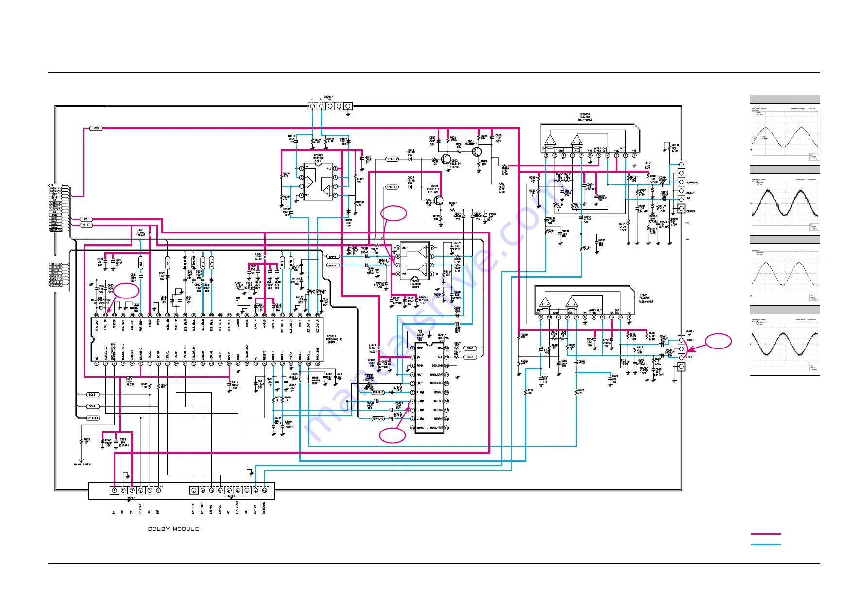This screenshot has height=613, width=868.
Task: Click the first waveform thumbnail
Action: [x=785, y=134]
